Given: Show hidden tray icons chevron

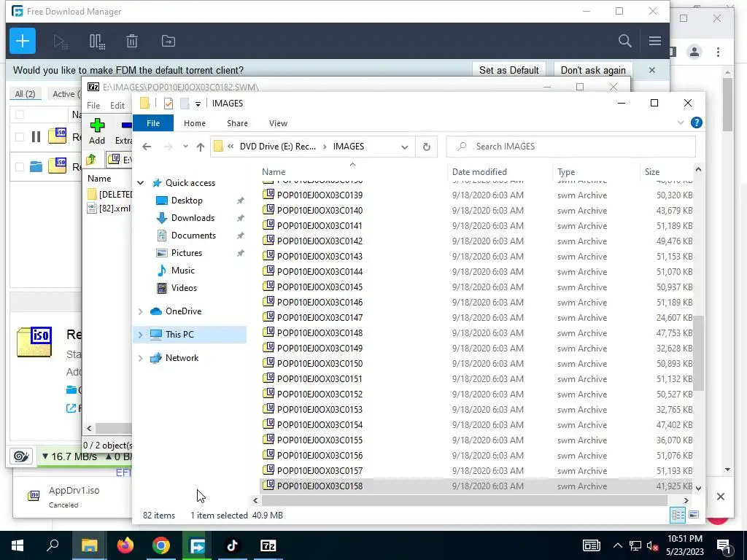Looking at the screenshot, I should pyautogui.click(x=617, y=545).
